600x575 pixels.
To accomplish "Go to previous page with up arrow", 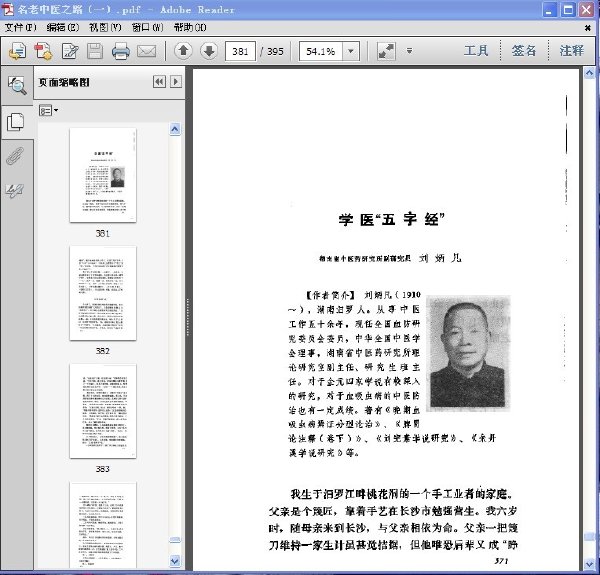I will click(183, 50).
